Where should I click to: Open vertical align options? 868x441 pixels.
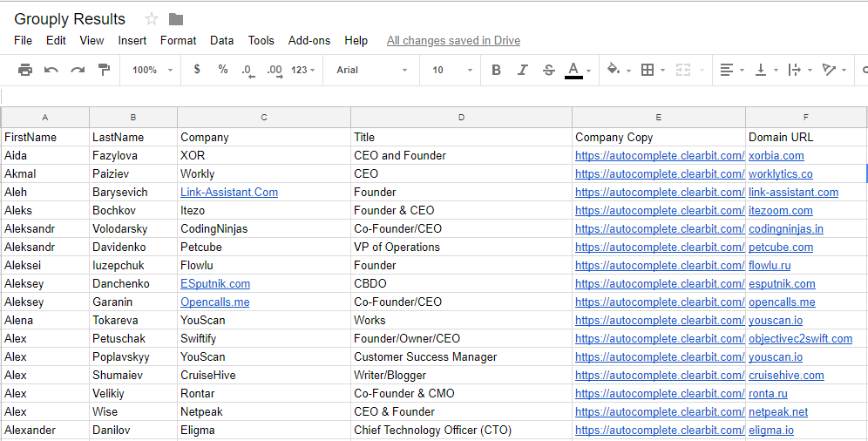click(x=761, y=70)
